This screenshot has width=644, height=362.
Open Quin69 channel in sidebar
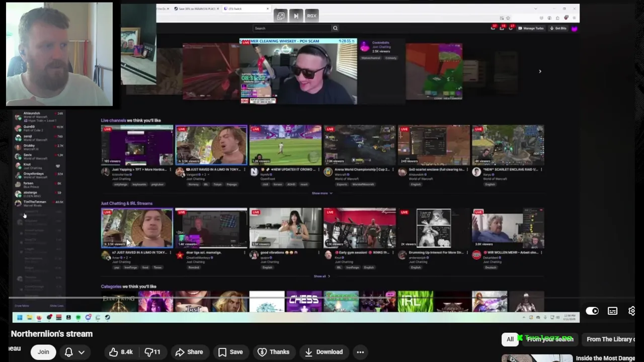[39, 128]
